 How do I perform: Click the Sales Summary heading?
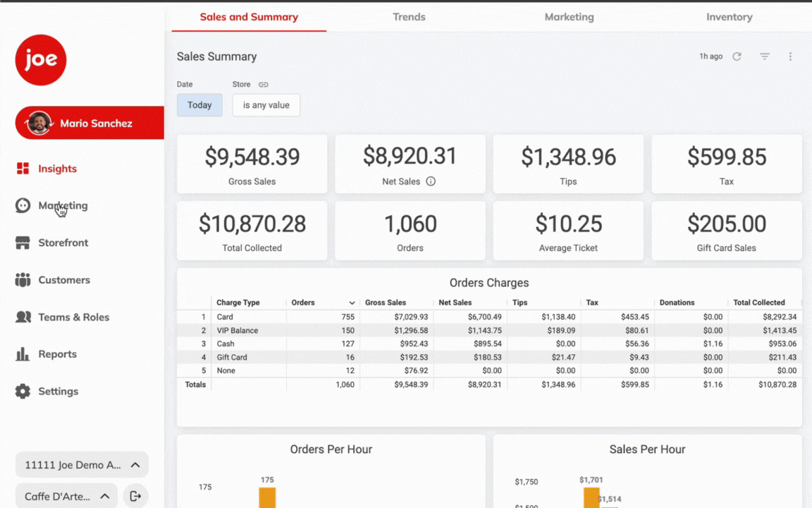click(216, 56)
